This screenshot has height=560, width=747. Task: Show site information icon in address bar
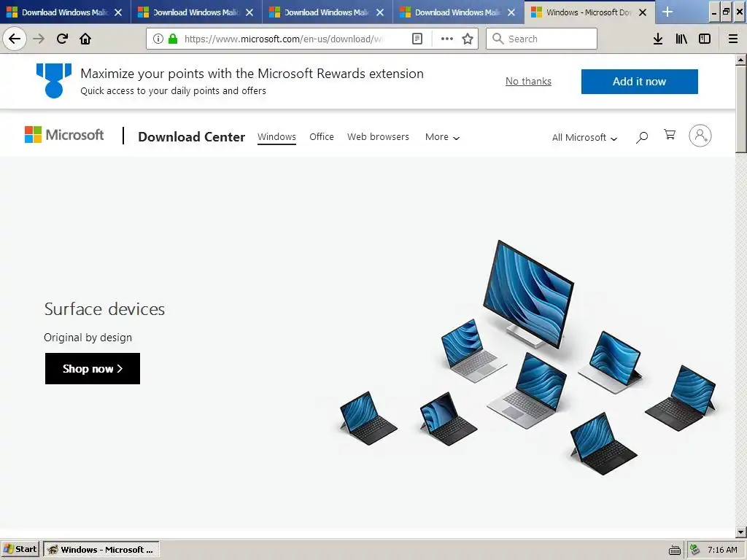click(x=158, y=39)
